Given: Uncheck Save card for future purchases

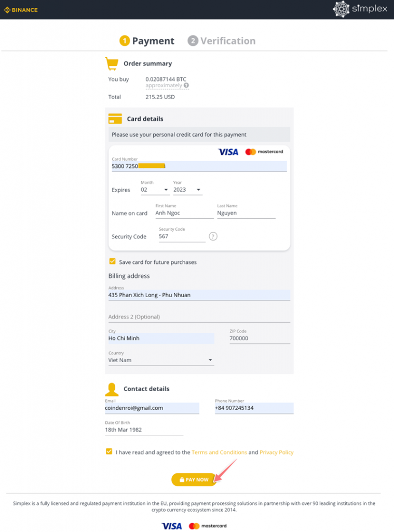Looking at the screenshot, I should coord(112,262).
